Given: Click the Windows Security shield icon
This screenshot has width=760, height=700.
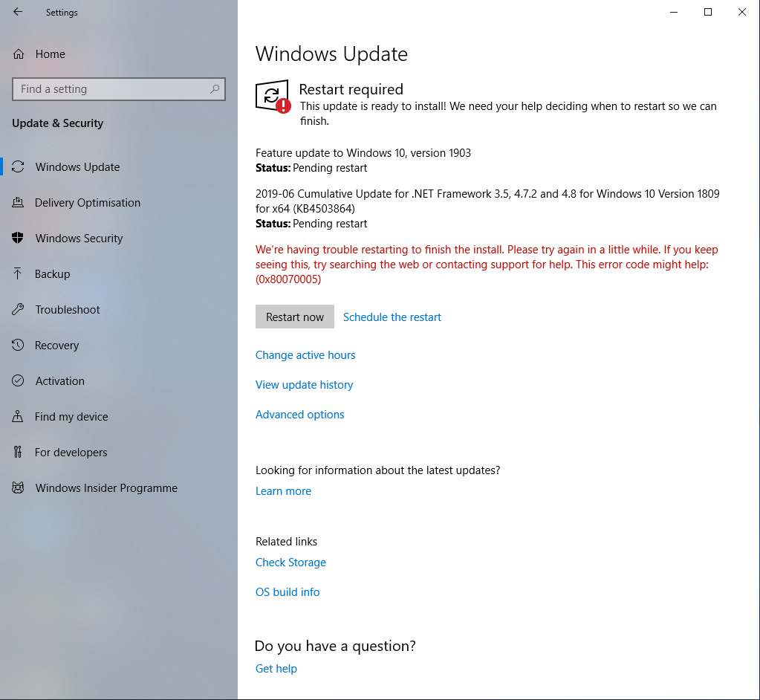Looking at the screenshot, I should click(18, 238).
